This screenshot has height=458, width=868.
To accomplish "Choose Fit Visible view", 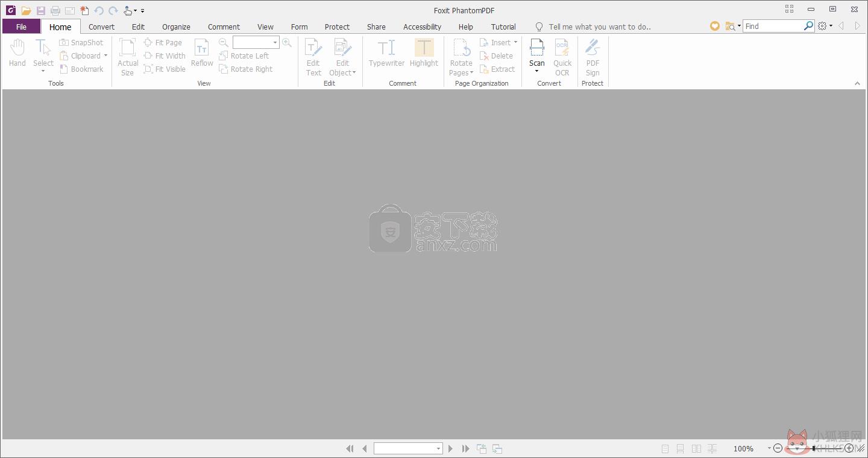I will coord(165,69).
